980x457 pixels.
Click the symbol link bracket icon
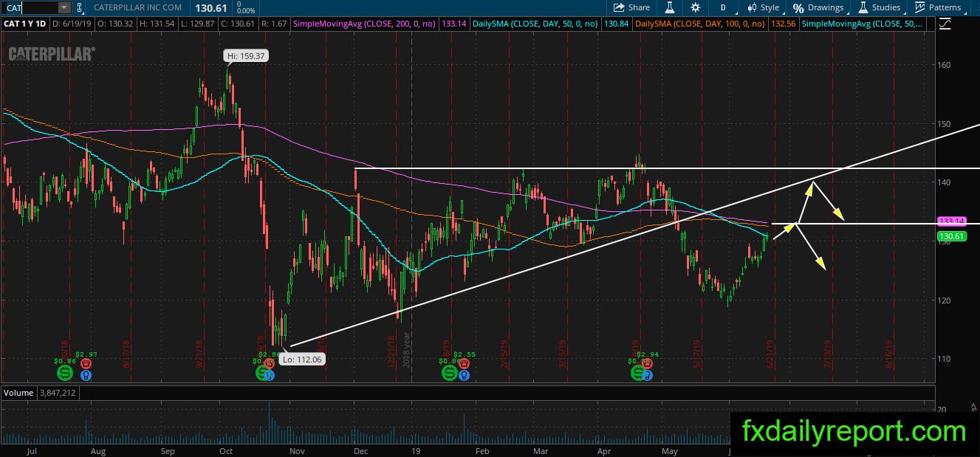pyautogui.click(x=79, y=7)
